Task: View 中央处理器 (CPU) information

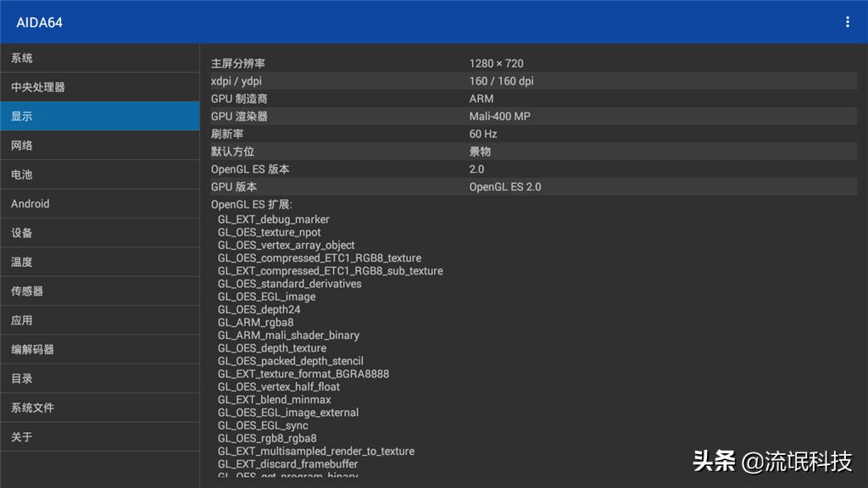Action: pos(100,86)
